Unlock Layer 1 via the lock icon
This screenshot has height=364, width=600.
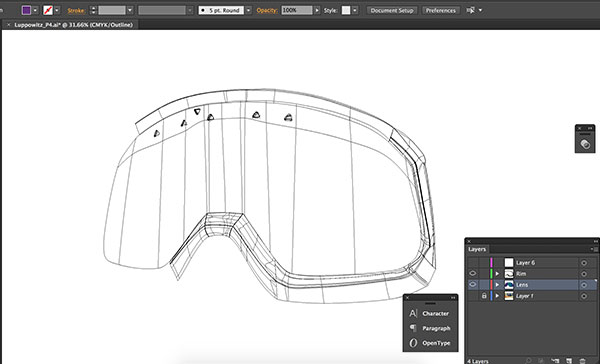click(484, 295)
